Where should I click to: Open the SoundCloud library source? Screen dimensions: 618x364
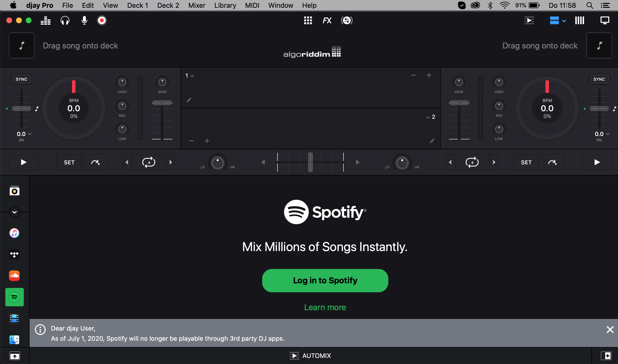[14, 276]
